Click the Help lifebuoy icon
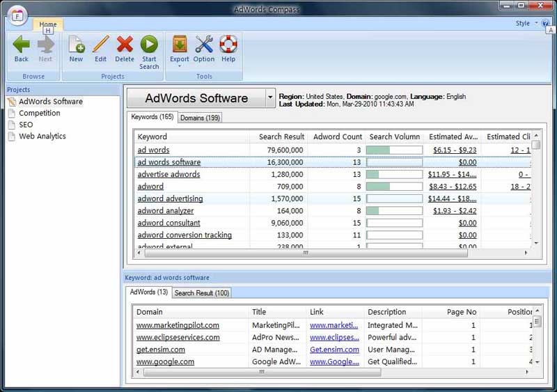557x392 pixels. click(x=228, y=45)
